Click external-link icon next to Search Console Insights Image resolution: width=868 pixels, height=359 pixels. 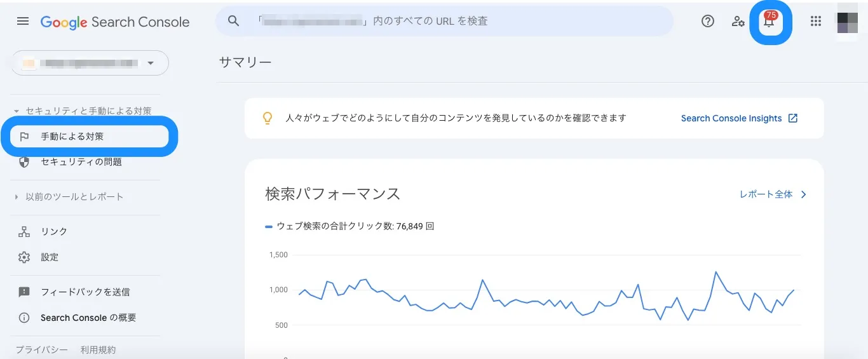[x=792, y=118]
